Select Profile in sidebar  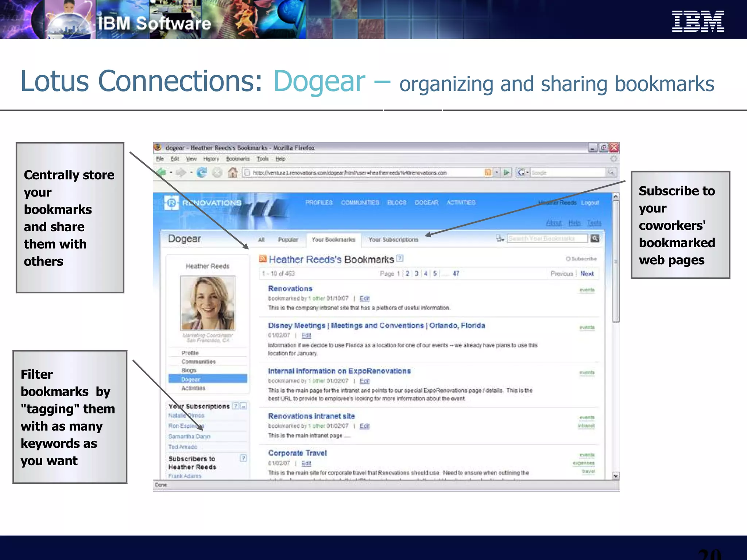[190, 353]
